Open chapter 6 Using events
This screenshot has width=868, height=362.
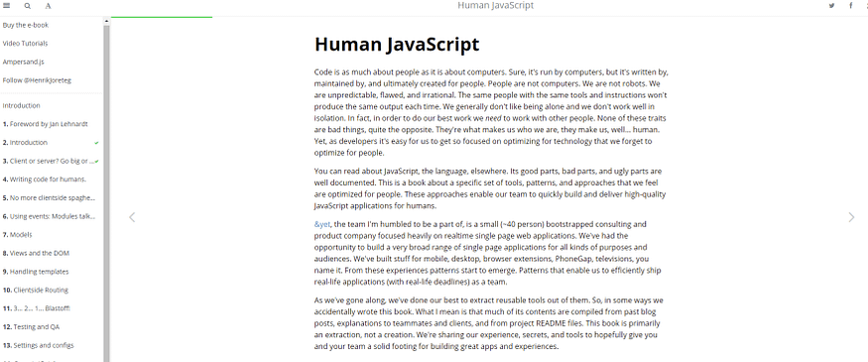(x=49, y=216)
